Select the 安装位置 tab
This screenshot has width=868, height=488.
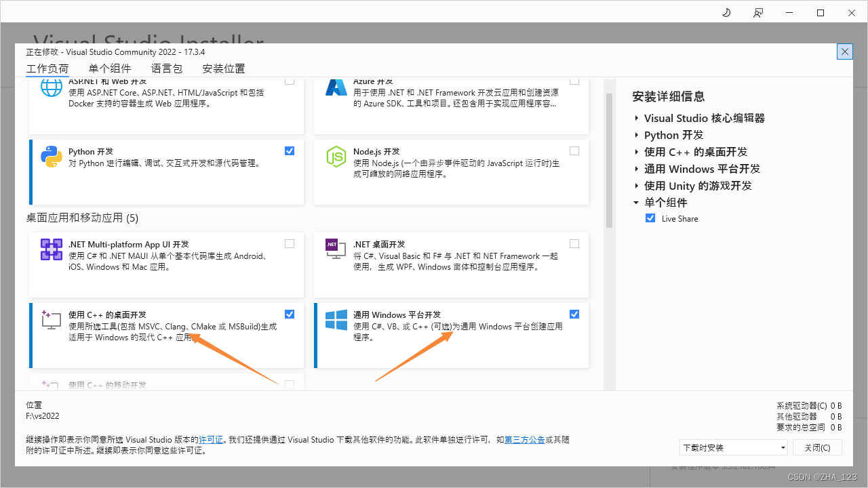click(x=224, y=68)
